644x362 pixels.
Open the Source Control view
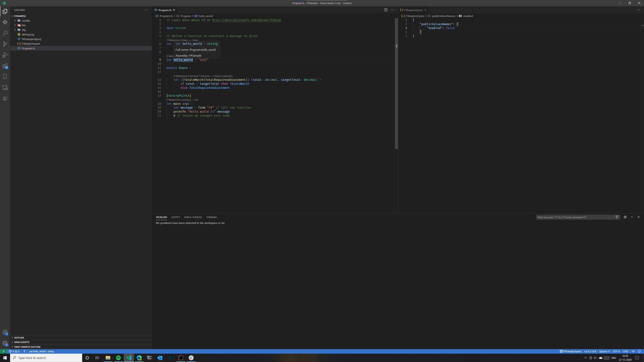(x=5, y=44)
